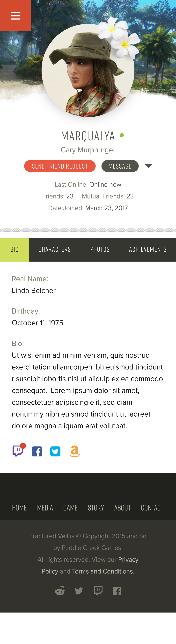The height and width of the screenshot is (644, 176).
Task: Open the Achievements tab
Action: pyautogui.click(x=148, y=249)
